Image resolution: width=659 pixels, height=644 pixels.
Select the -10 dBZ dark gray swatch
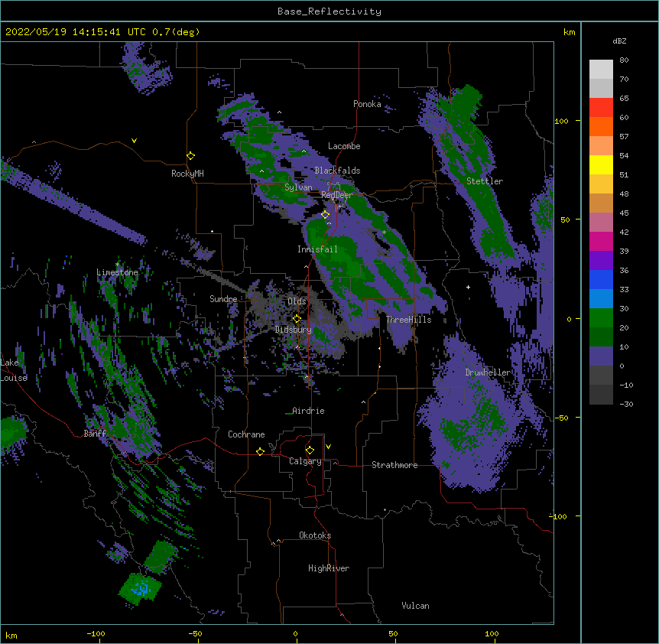tap(601, 395)
